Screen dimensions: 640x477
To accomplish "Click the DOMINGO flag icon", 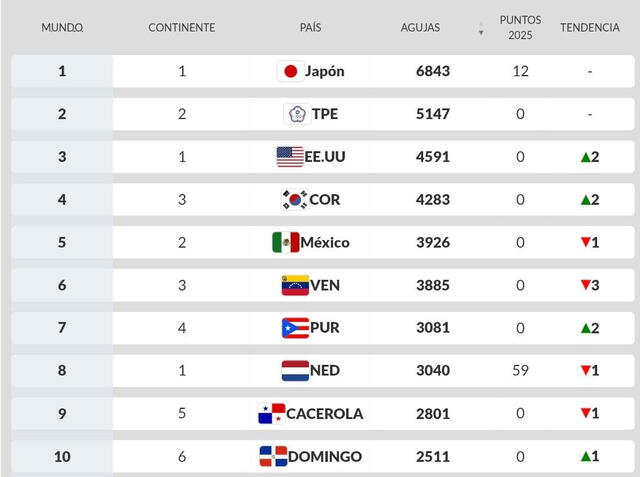I will point(273,457).
